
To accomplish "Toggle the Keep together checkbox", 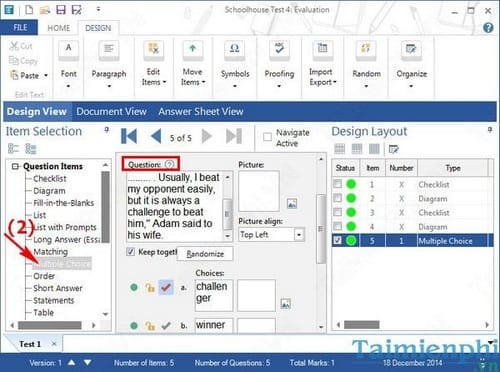I will click(131, 252).
